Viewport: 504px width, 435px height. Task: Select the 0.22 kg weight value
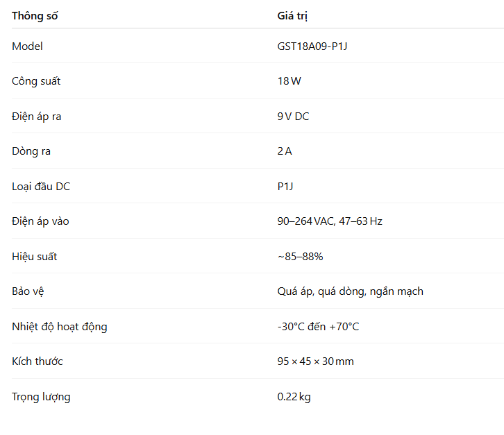click(294, 397)
